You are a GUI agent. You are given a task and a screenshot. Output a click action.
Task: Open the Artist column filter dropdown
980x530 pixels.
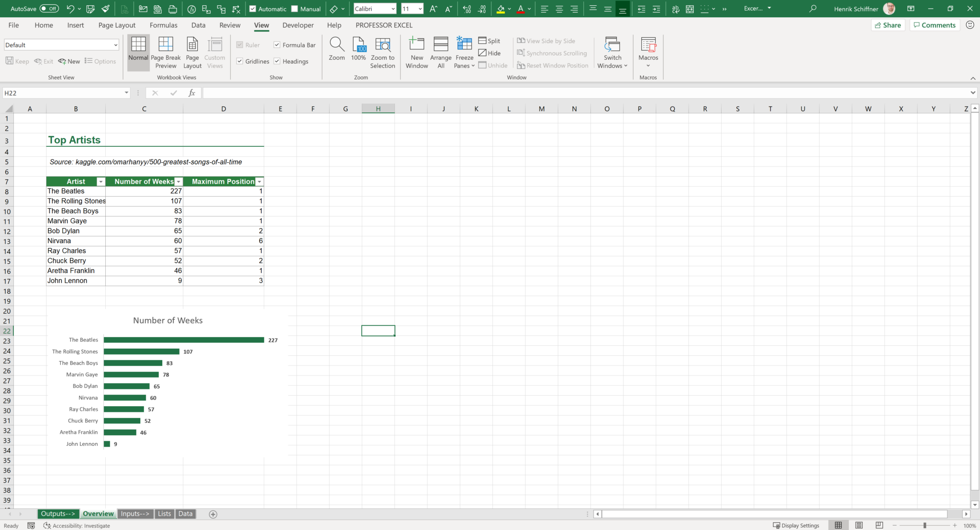[100, 181]
